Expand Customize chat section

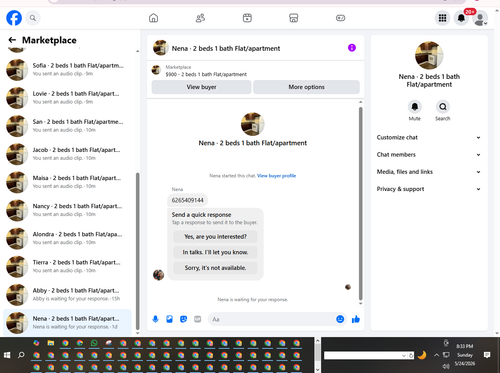coord(429,137)
